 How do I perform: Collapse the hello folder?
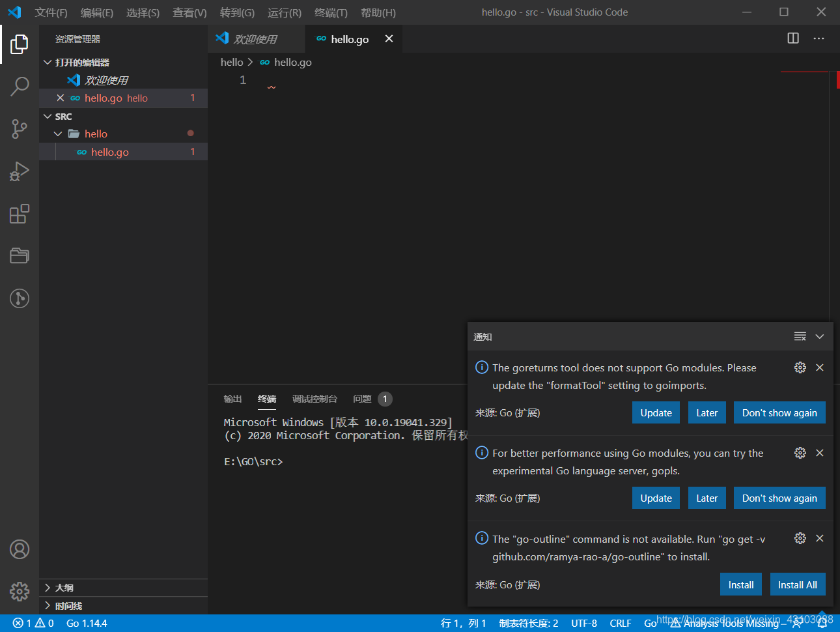tap(58, 134)
